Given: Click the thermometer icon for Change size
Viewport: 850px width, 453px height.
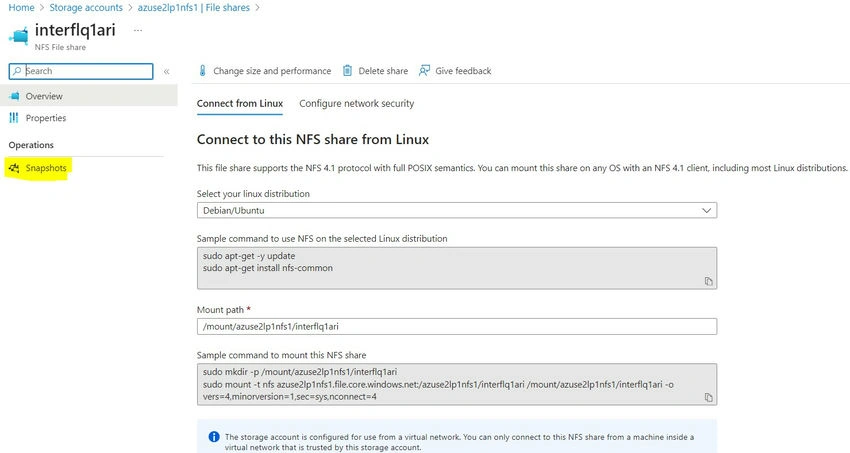Looking at the screenshot, I should click(x=202, y=70).
